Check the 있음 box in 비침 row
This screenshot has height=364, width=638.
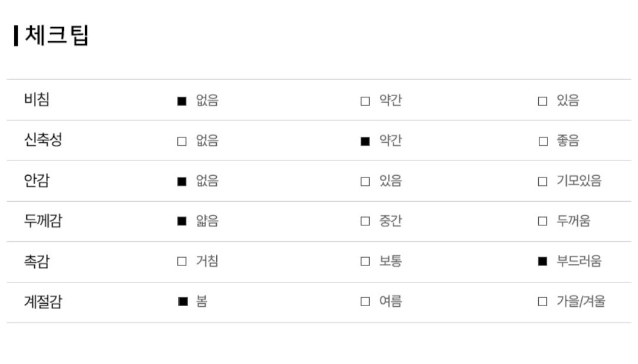pos(542,101)
